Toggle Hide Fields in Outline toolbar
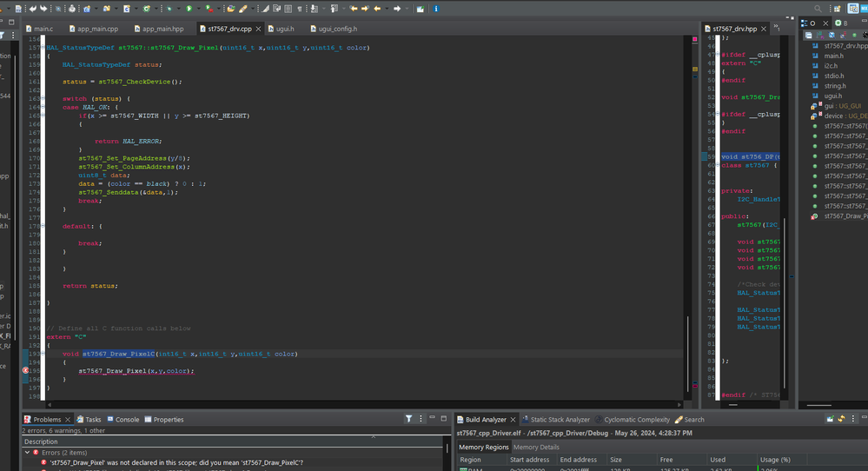The height and width of the screenshot is (471, 868). tap(832, 35)
